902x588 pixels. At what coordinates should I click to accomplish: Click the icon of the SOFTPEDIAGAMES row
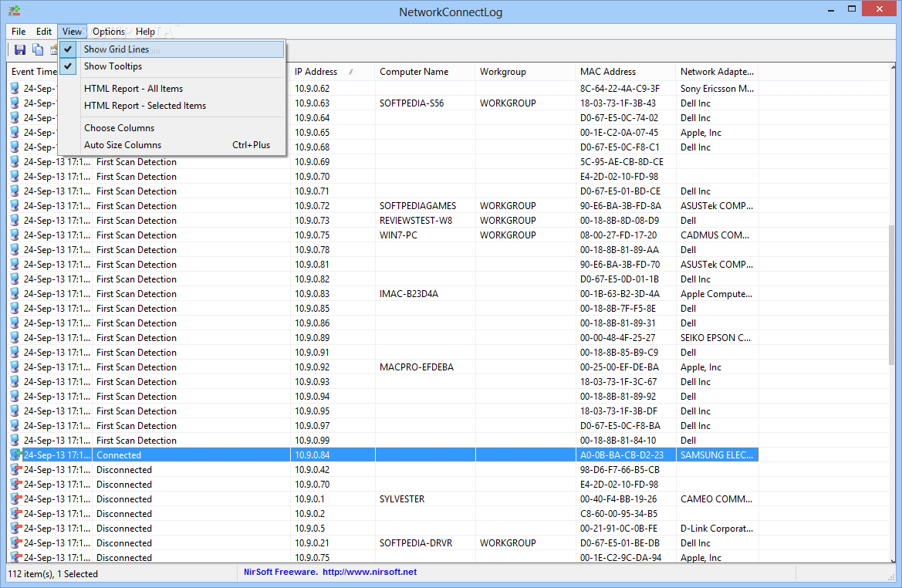15,206
